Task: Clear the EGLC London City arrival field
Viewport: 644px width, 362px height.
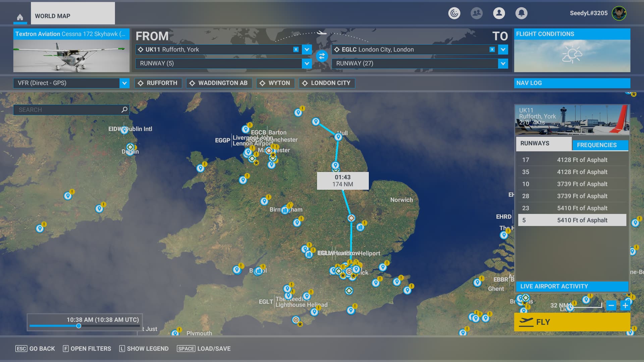Action: [x=492, y=49]
